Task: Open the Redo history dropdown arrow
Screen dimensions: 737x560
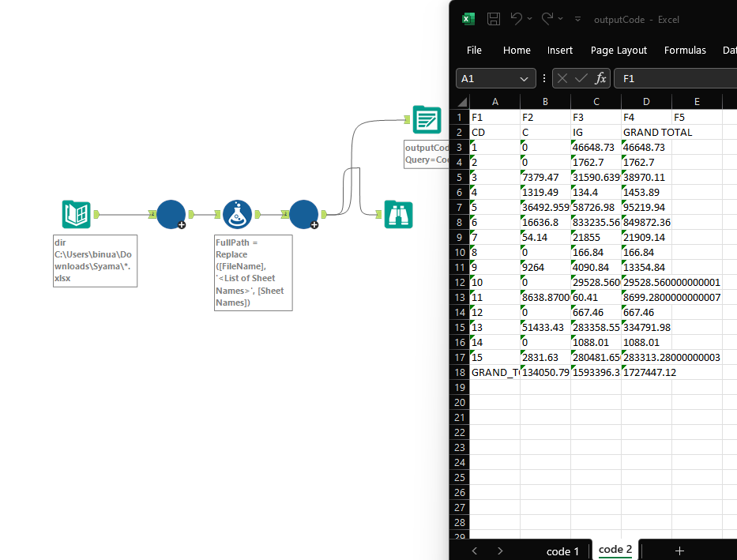Action: pos(560,19)
